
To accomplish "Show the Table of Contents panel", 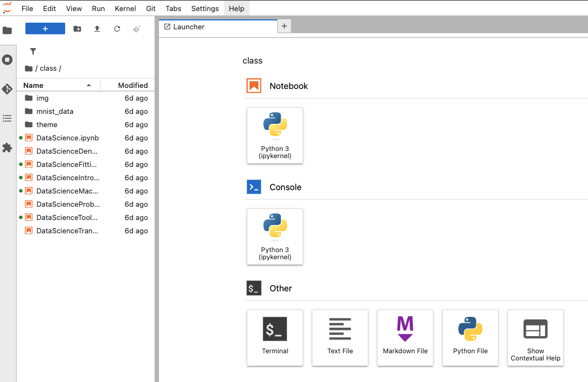I will click(x=7, y=118).
